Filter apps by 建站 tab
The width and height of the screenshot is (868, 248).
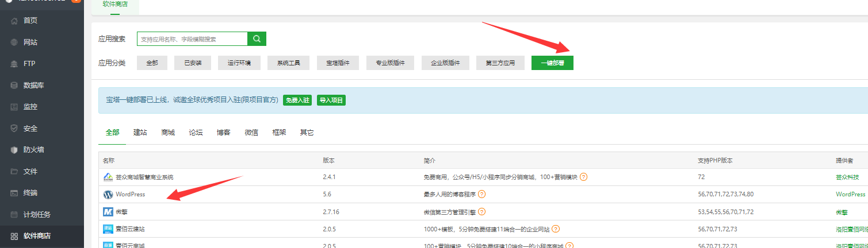140,133
